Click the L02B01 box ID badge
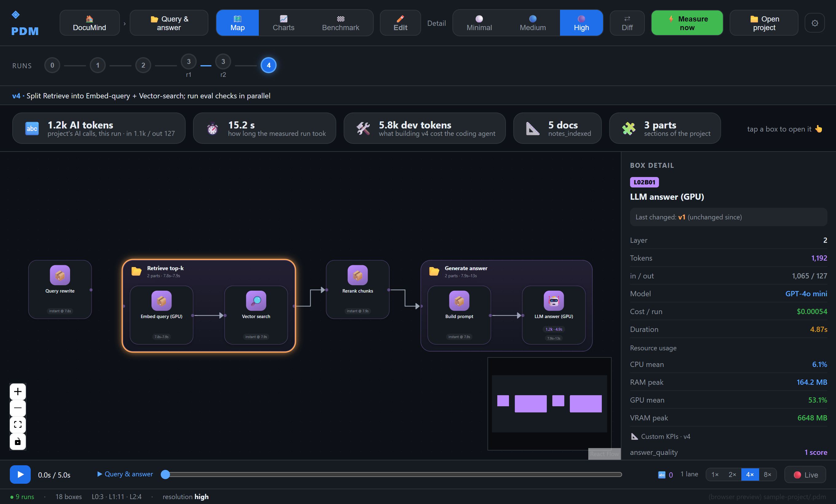Viewport: 836px width, 504px height. [644, 182]
